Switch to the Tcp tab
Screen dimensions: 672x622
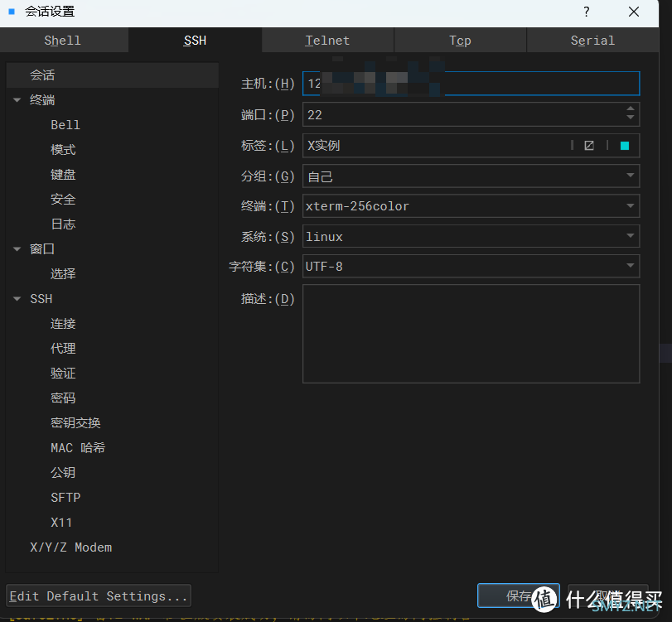(x=460, y=41)
